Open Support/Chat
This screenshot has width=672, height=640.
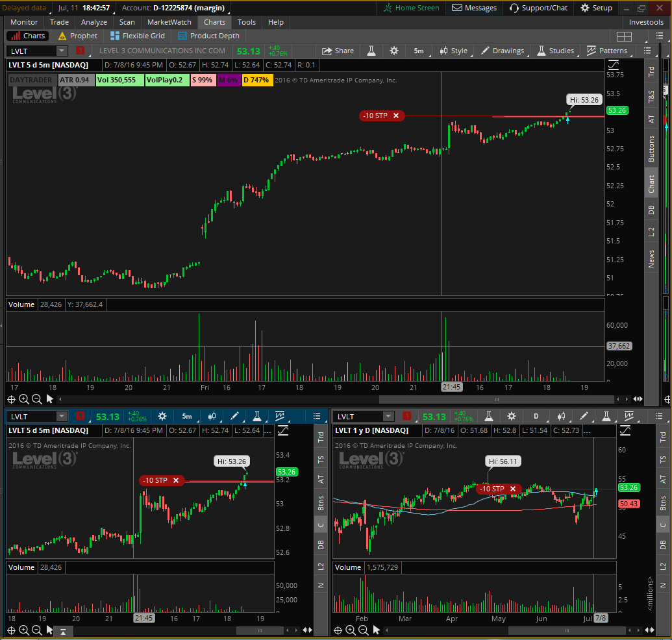point(538,8)
